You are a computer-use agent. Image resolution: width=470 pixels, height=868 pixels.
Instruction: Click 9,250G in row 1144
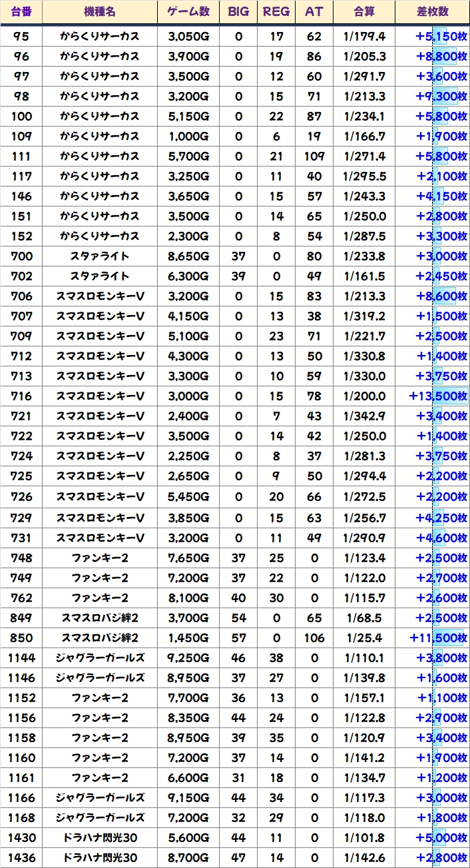(188, 657)
